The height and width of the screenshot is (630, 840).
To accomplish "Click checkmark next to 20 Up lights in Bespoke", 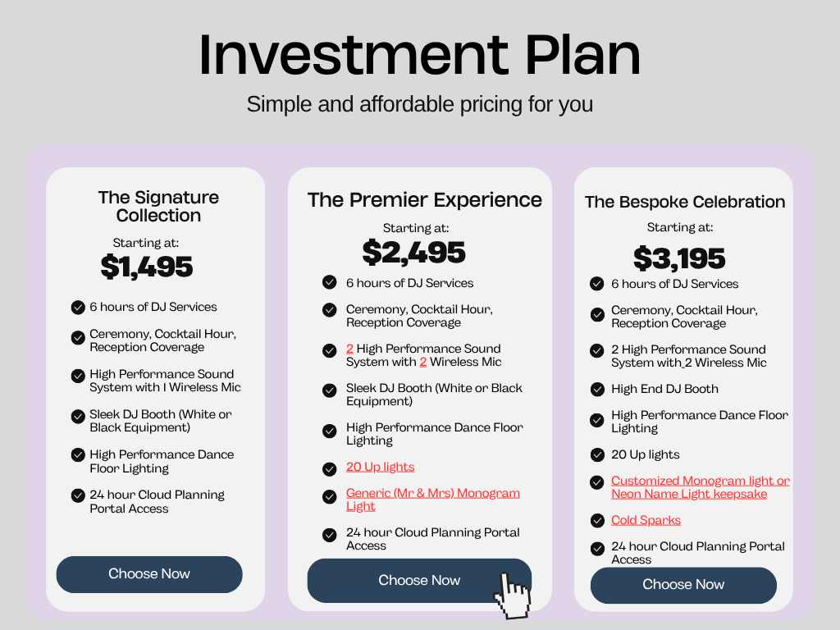I will [597, 454].
